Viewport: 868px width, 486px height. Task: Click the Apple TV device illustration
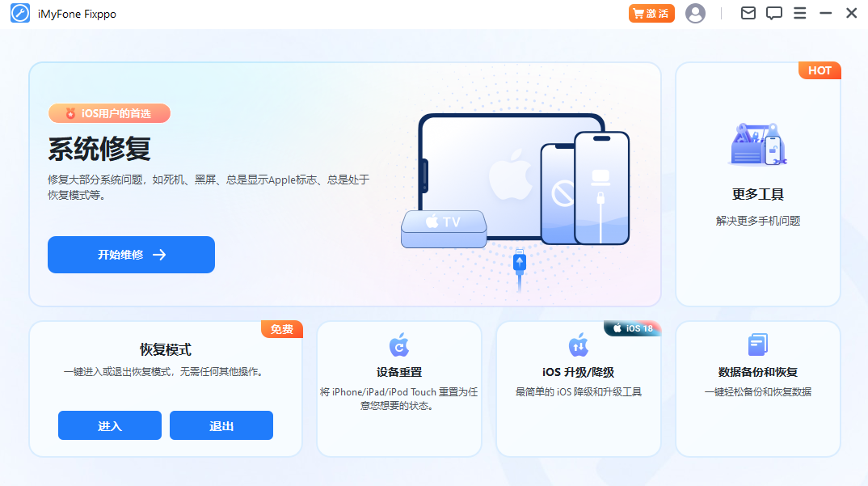click(x=444, y=229)
